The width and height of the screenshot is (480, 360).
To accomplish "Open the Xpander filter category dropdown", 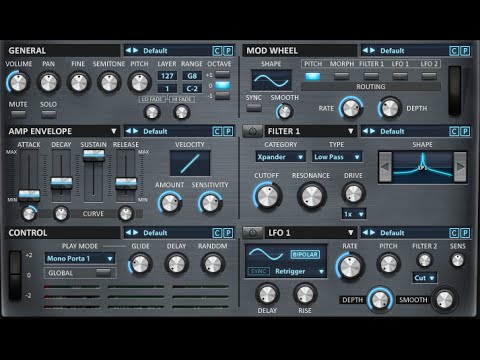I will pyautogui.click(x=281, y=157).
